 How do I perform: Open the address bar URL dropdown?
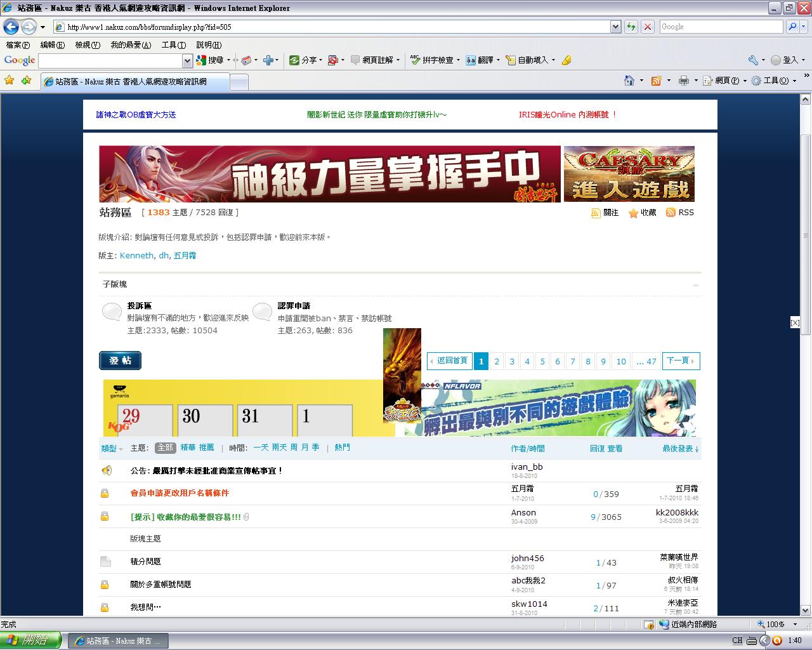(x=615, y=27)
